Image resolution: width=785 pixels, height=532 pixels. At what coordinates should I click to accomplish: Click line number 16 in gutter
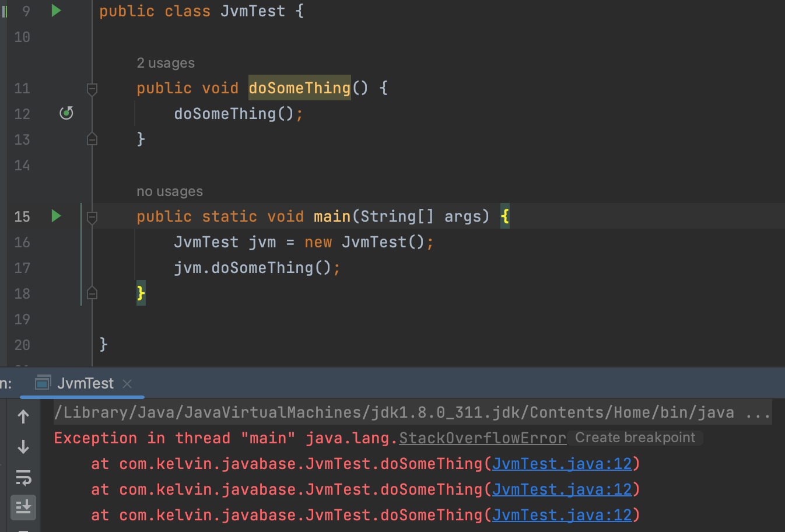coord(22,242)
